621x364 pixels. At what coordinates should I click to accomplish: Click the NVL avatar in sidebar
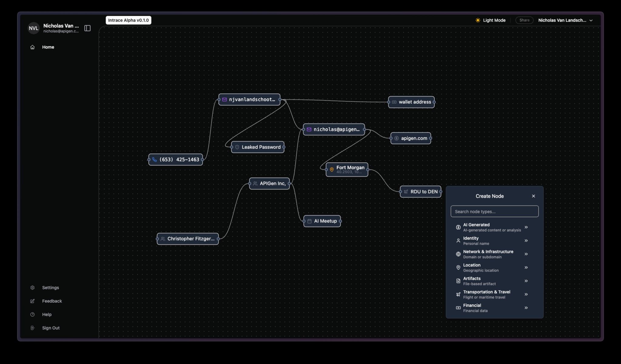[x=34, y=28]
